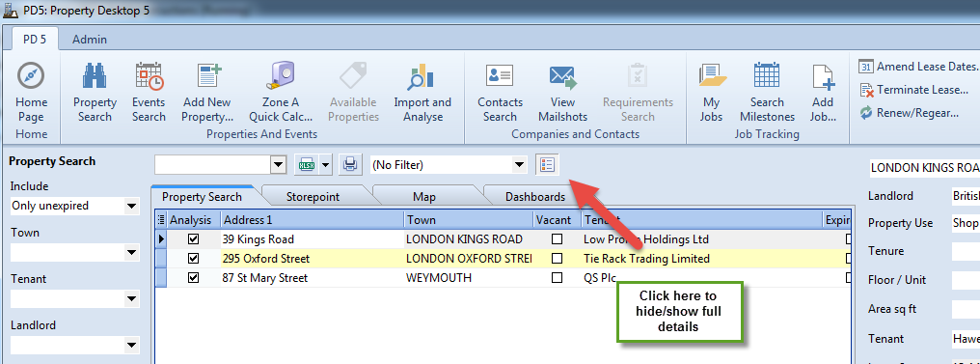Toggle Expired checkbox for Tie Rack Trading row

848,259
